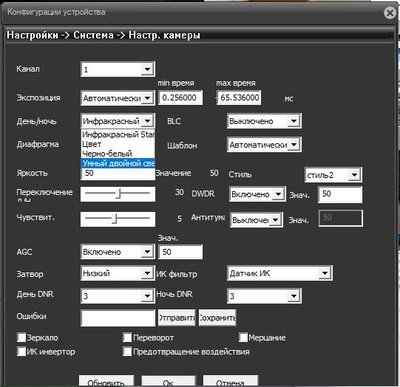The image size is (400, 387).
Task: Click the Отправить button
Action: (x=176, y=318)
